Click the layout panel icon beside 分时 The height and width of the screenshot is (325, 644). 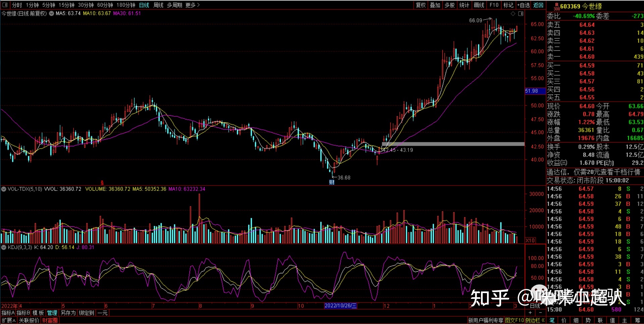pos(5,5)
